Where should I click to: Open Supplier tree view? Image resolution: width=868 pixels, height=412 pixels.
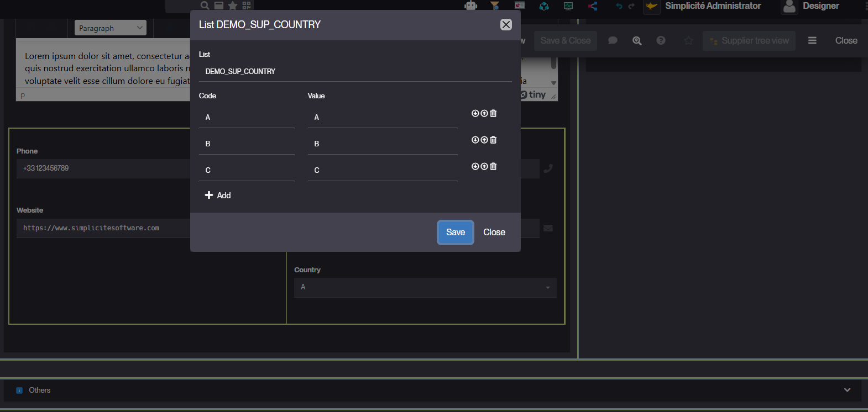coord(749,40)
